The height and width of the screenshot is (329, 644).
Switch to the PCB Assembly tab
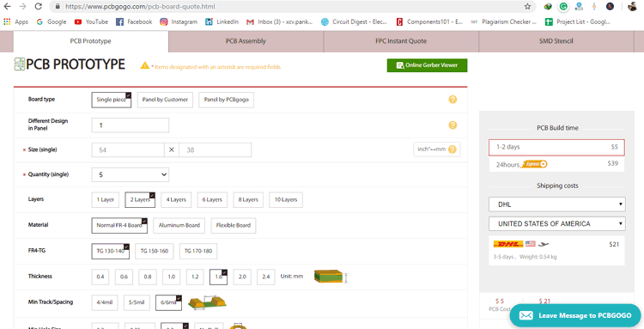[x=246, y=41]
